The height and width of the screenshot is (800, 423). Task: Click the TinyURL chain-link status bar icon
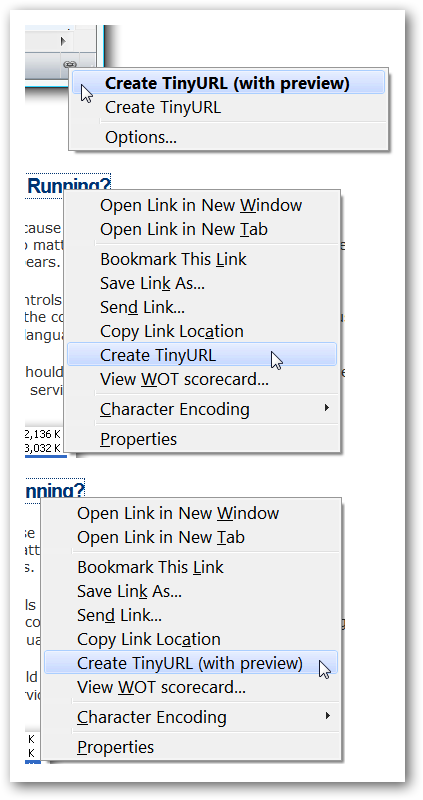click(x=69, y=64)
